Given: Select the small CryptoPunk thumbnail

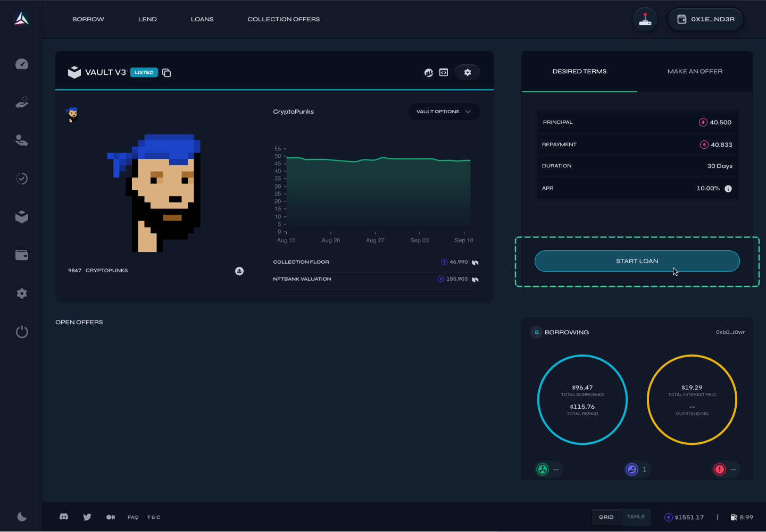Looking at the screenshot, I should coord(72,114).
